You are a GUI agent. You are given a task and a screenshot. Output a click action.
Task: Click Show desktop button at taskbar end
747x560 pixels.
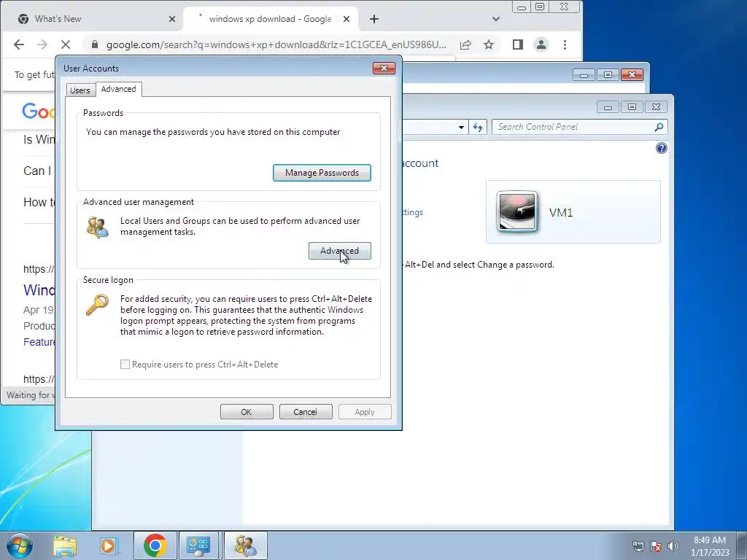pos(742,545)
